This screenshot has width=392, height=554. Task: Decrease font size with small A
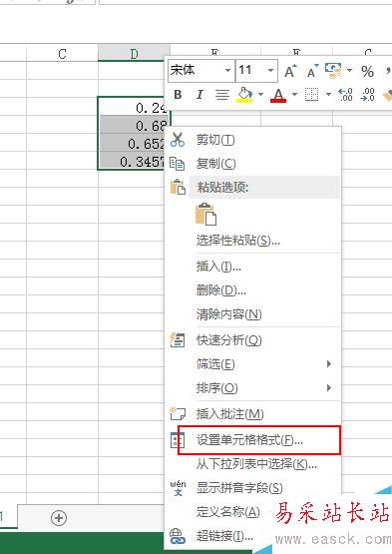(x=312, y=71)
